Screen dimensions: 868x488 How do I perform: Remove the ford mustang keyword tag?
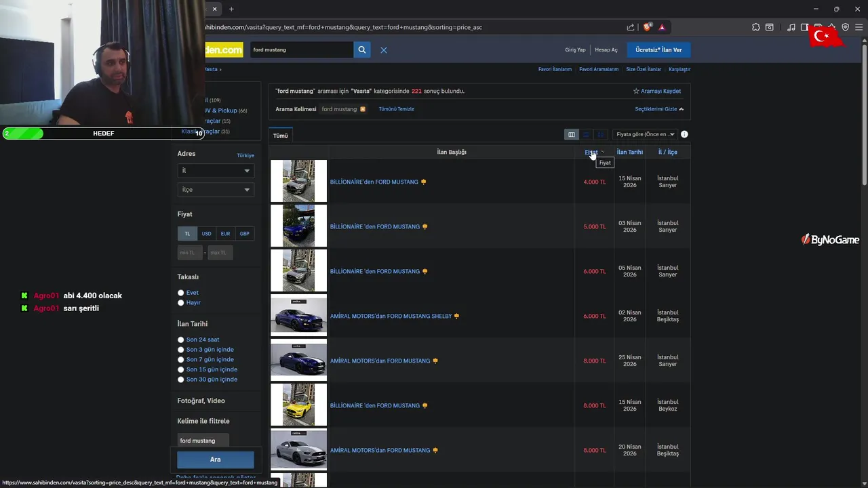363,109
